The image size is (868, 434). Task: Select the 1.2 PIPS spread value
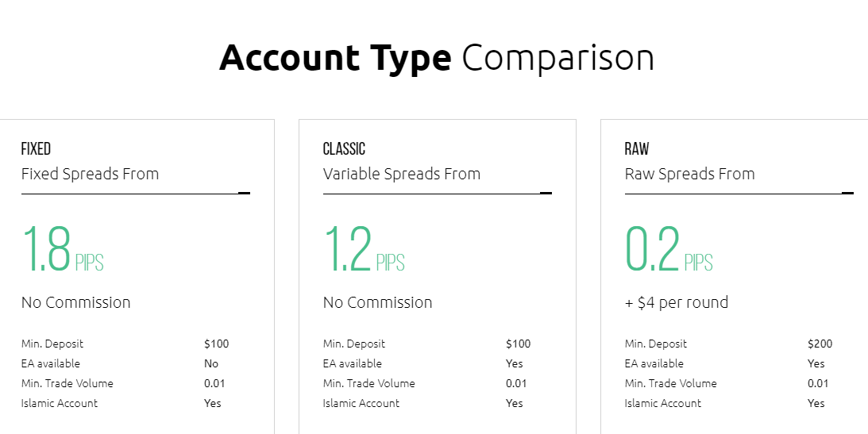(x=364, y=249)
